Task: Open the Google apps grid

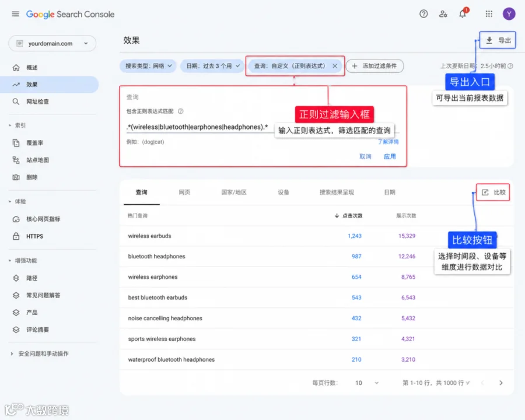Action: [489, 14]
